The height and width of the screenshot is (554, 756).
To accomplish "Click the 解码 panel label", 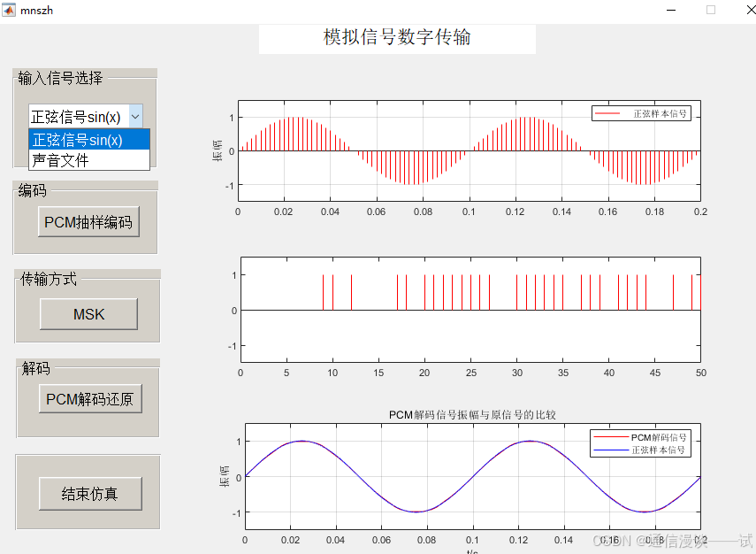I will (x=35, y=368).
